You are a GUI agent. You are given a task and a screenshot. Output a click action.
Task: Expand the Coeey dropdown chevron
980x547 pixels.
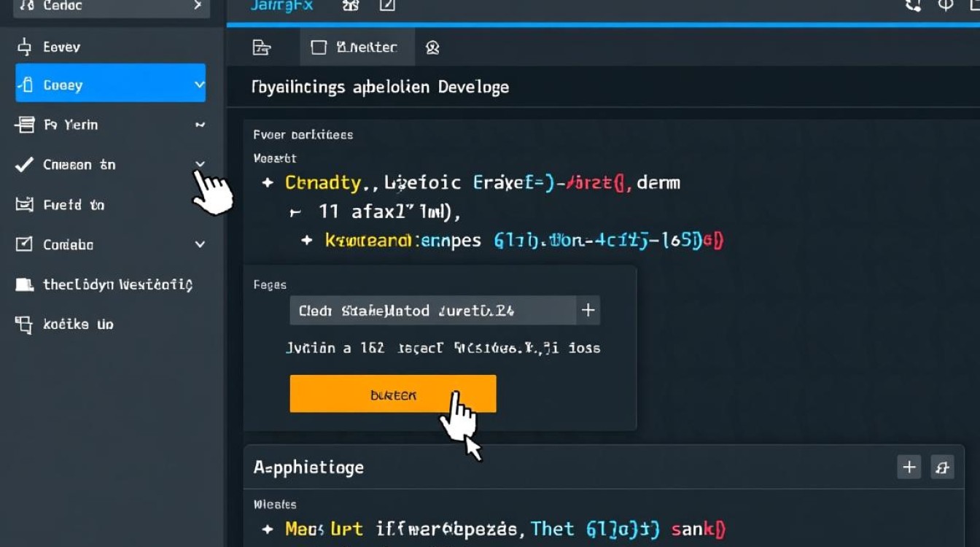tap(198, 84)
